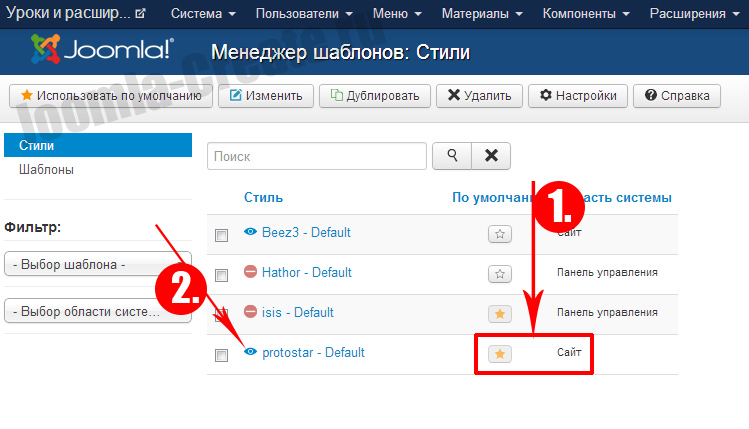The width and height of the screenshot is (749, 429).
Task: Sort by the Стиль column header
Action: (263, 198)
